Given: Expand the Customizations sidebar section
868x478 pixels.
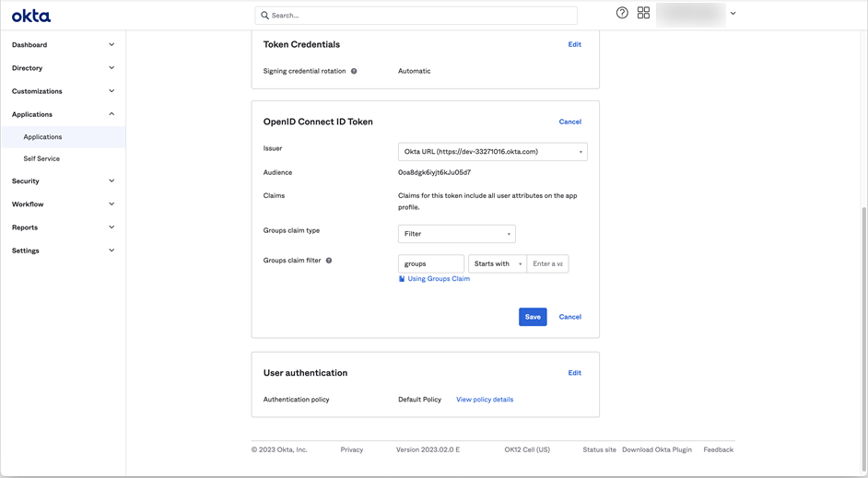Looking at the screenshot, I should click(x=63, y=91).
